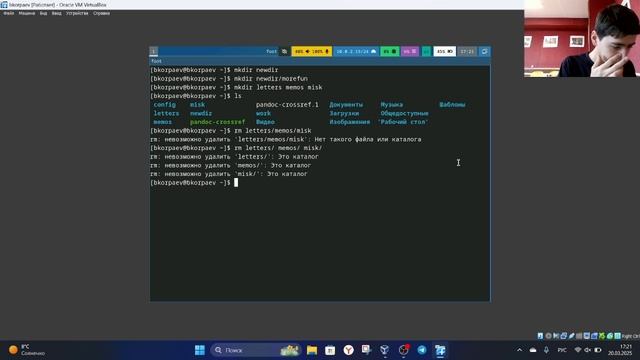Click 'newdir' directory in ls output

click(x=201, y=113)
